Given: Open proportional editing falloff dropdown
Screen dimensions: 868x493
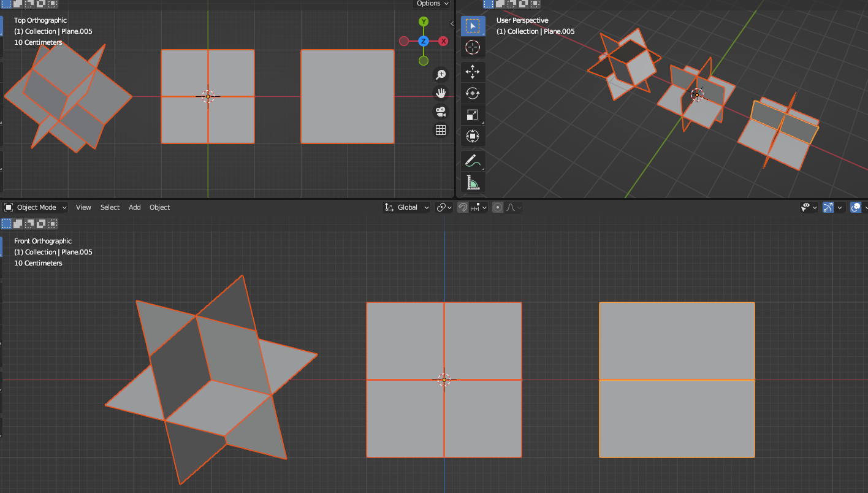Looking at the screenshot, I should click(514, 207).
